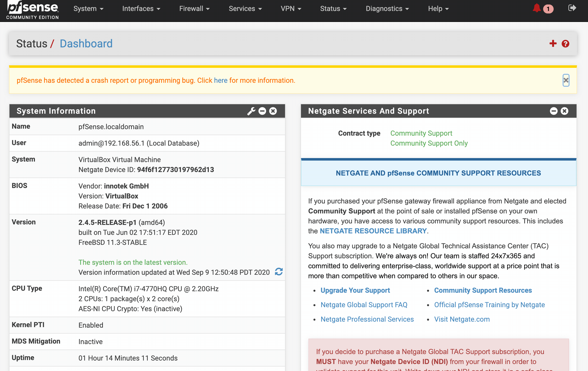Click the notifications bell icon
This screenshot has width=588, height=371.
coord(537,8)
